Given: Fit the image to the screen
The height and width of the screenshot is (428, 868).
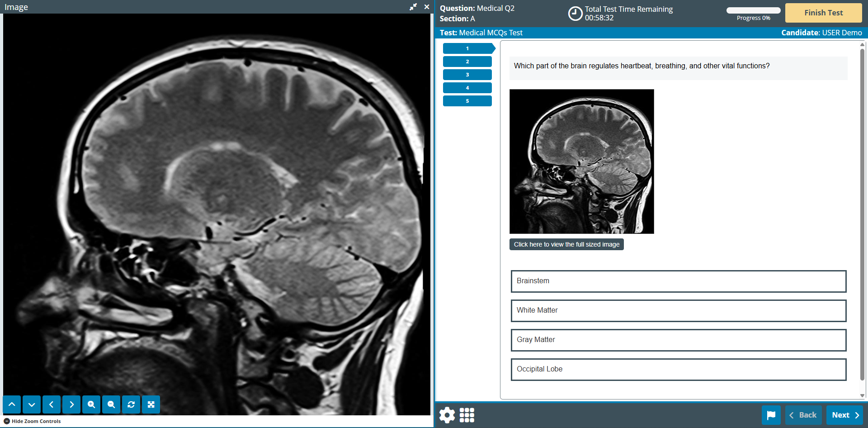Looking at the screenshot, I should tap(151, 404).
